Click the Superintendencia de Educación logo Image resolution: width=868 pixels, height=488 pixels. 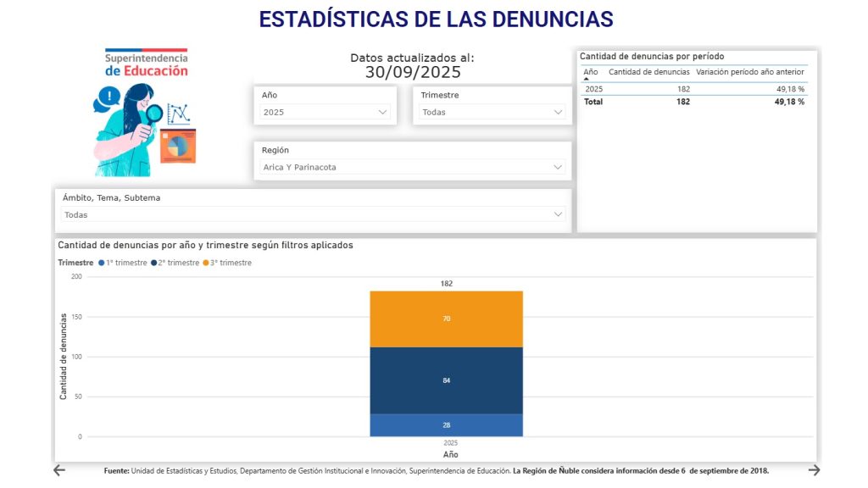point(146,110)
